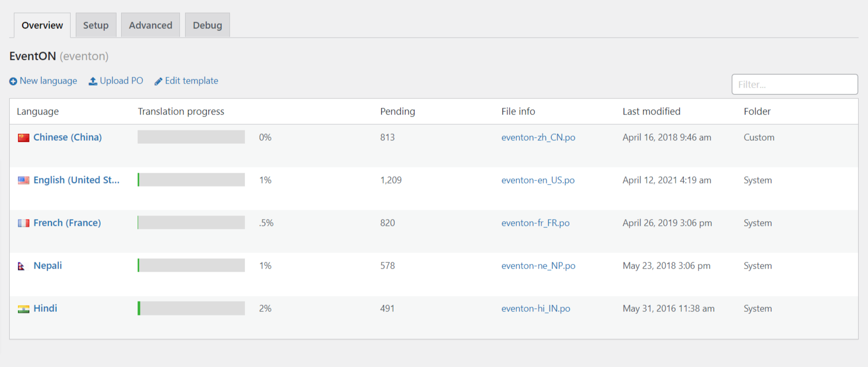This screenshot has height=367, width=868.
Task: Click the 0% progress value
Action: [265, 138]
